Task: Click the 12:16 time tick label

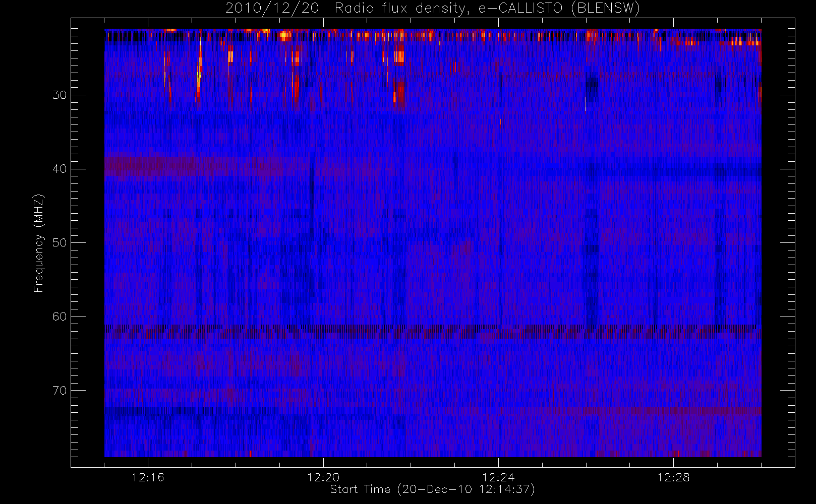Action: click(x=148, y=477)
